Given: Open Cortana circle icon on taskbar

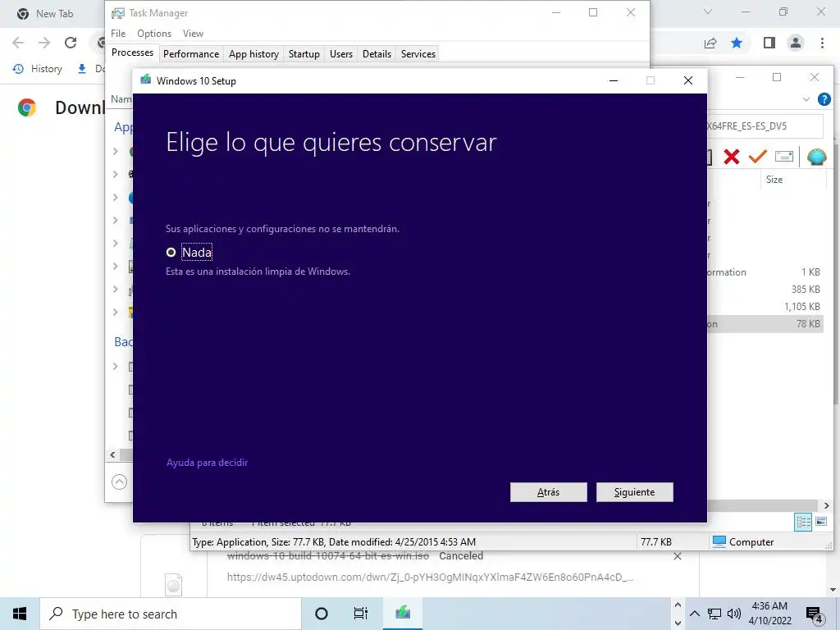Looking at the screenshot, I should click(322, 614).
